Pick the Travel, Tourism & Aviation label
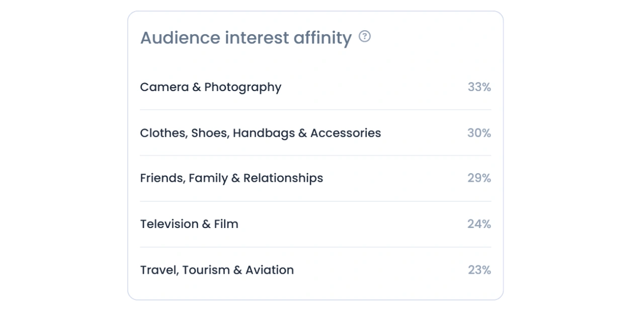This screenshot has width=644, height=309. click(x=217, y=270)
